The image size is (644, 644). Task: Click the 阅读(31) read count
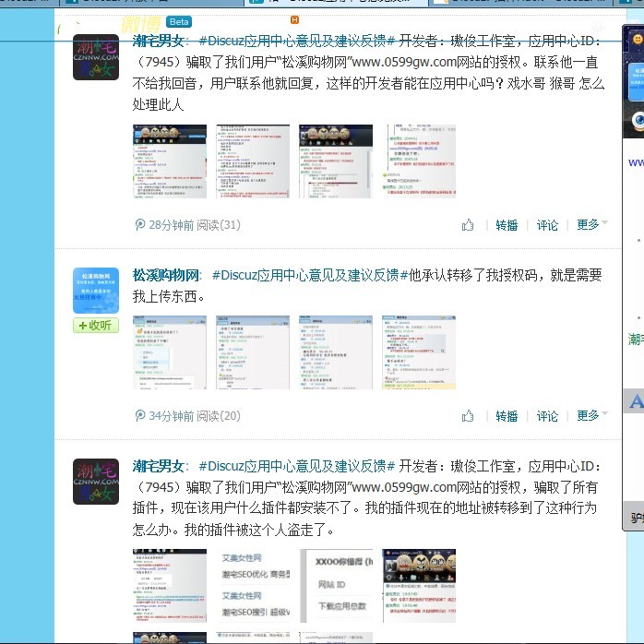219,225
